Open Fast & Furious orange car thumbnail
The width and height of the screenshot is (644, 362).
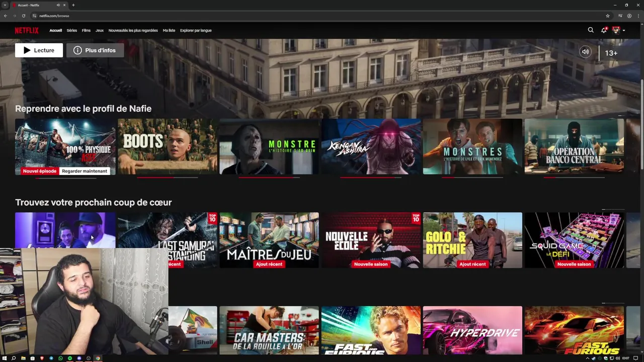pyautogui.click(x=574, y=330)
